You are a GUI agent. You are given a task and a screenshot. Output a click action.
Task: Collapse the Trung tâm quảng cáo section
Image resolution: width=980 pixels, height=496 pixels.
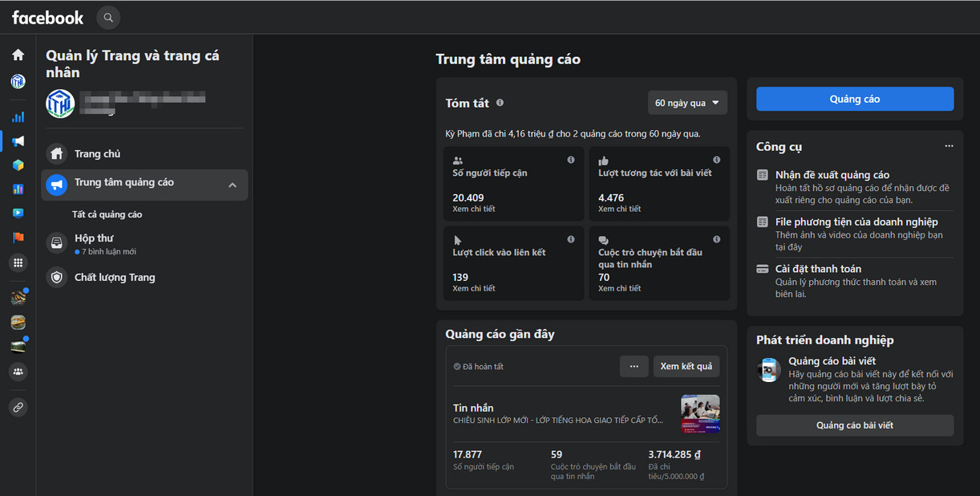pyautogui.click(x=233, y=185)
